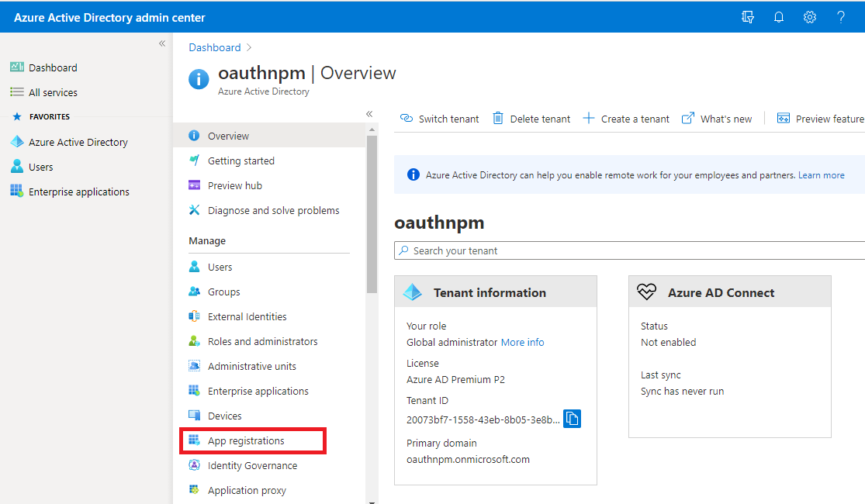Open portal settings gear icon
Screen dimensions: 865x504
(810, 17)
